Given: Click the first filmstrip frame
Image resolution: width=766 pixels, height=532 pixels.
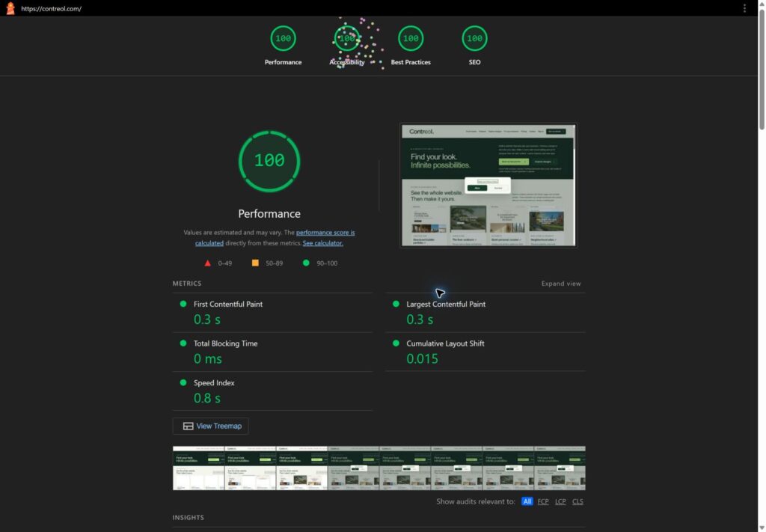Looking at the screenshot, I should click(198, 468).
